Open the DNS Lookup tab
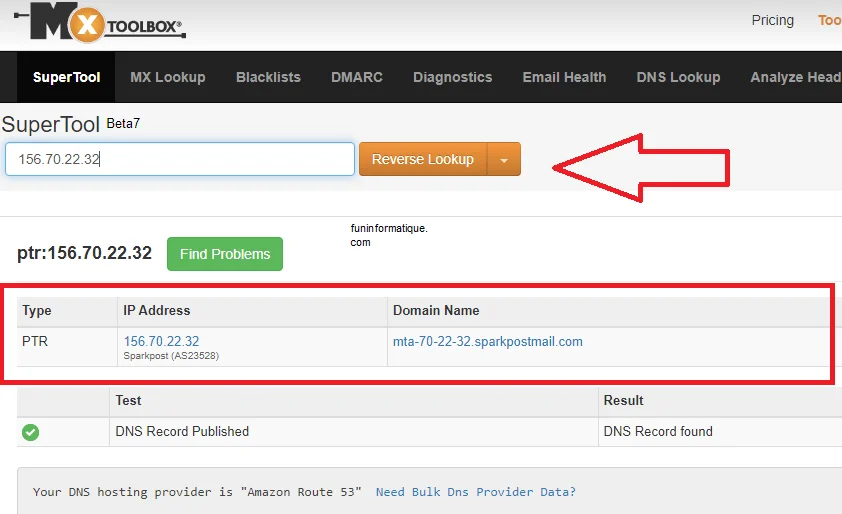The height and width of the screenshot is (514, 842). tap(678, 77)
